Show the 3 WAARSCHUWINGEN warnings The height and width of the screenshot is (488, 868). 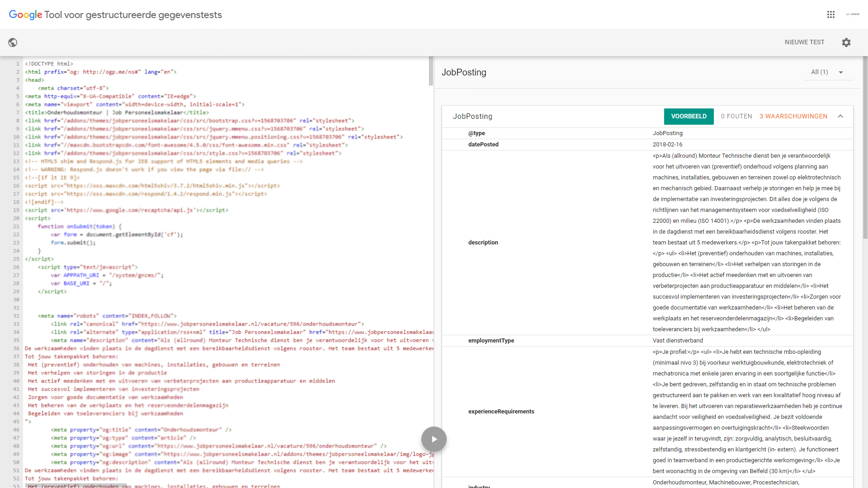point(793,116)
